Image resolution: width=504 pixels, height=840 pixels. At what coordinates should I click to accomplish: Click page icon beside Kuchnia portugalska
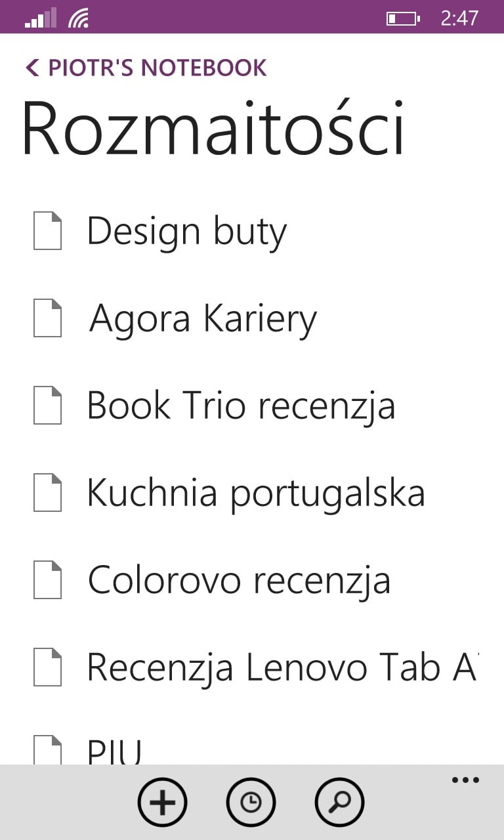pos(48,493)
